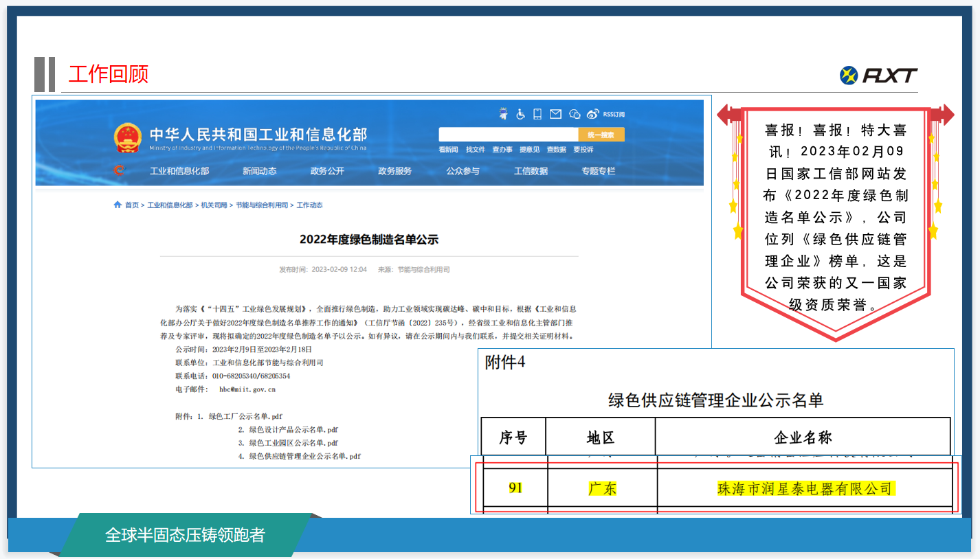The image size is (980, 559).
Task: Open the RSS订阅 link
Action: pos(614,114)
